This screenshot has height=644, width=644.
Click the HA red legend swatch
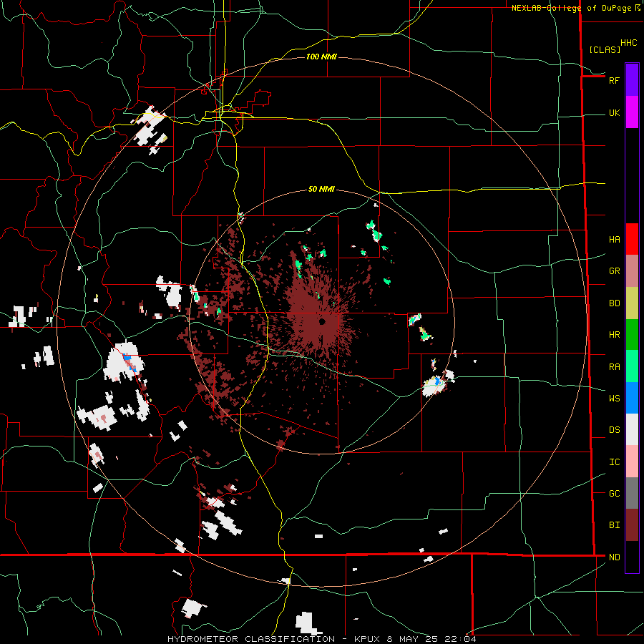(x=632, y=239)
